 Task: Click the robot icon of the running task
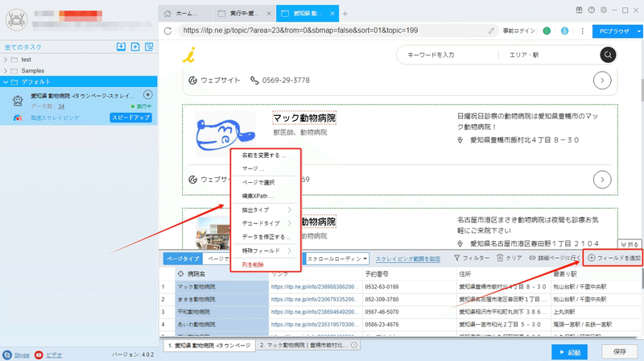[x=18, y=101]
